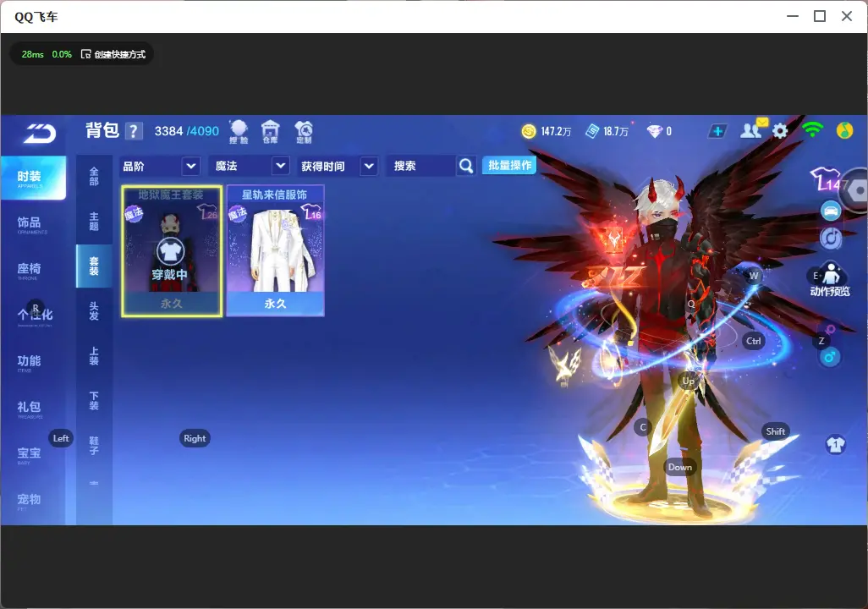Click the 搜索 search input field
This screenshot has height=609, width=868.
click(422, 166)
